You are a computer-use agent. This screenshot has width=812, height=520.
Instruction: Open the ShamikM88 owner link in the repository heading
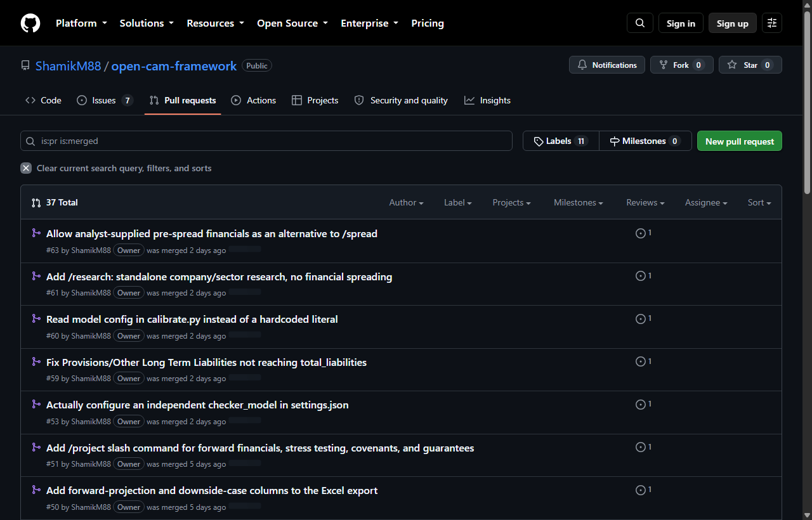[x=69, y=66]
